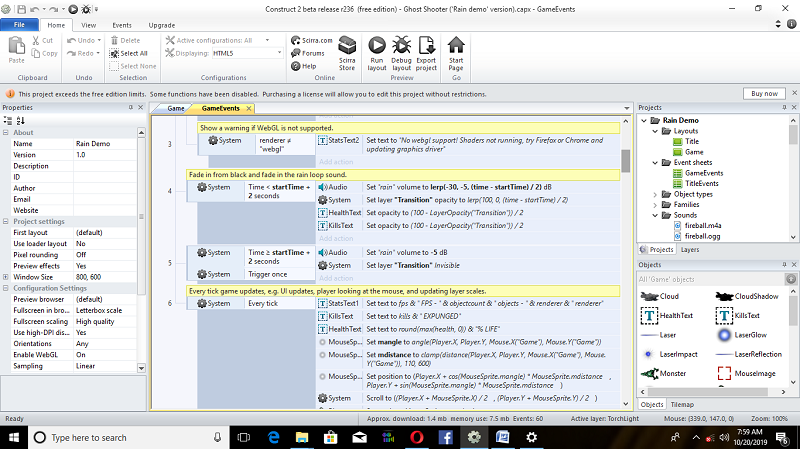Click the Buy now button
Screen dimensions: 800x449
764,93
